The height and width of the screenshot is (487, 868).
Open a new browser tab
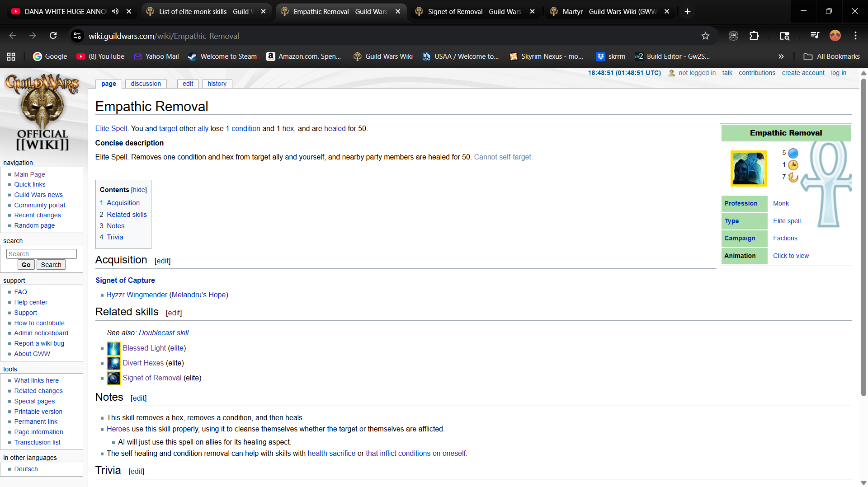pos(688,11)
